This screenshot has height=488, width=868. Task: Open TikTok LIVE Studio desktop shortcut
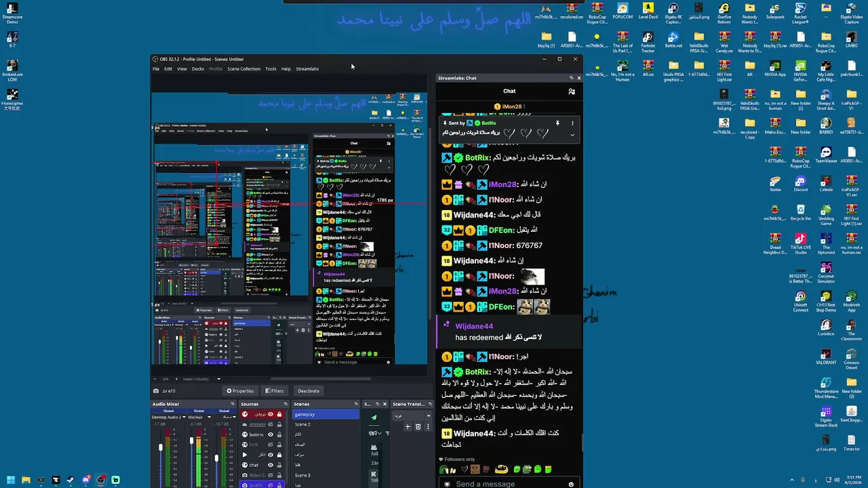[800, 244]
